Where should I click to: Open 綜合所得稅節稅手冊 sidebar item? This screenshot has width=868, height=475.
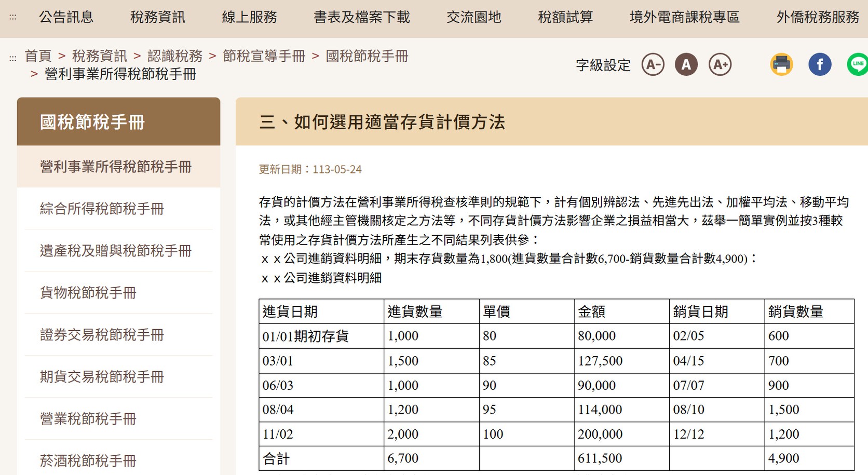click(x=118, y=209)
